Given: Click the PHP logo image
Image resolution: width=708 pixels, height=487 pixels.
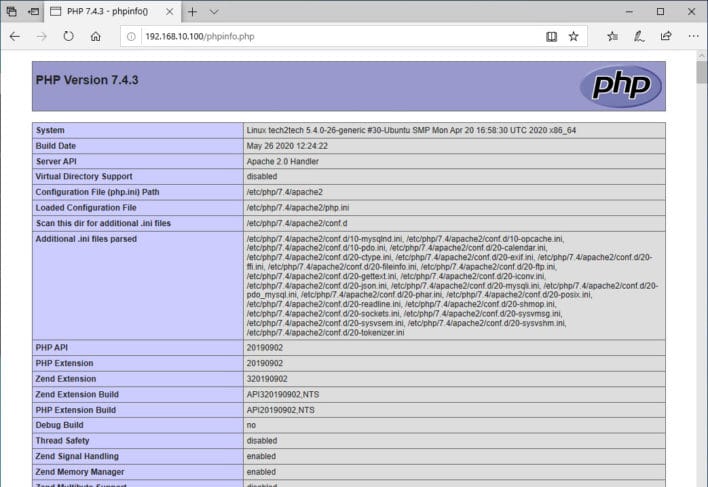Looking at the screenshot, I should tap(621, 86).
